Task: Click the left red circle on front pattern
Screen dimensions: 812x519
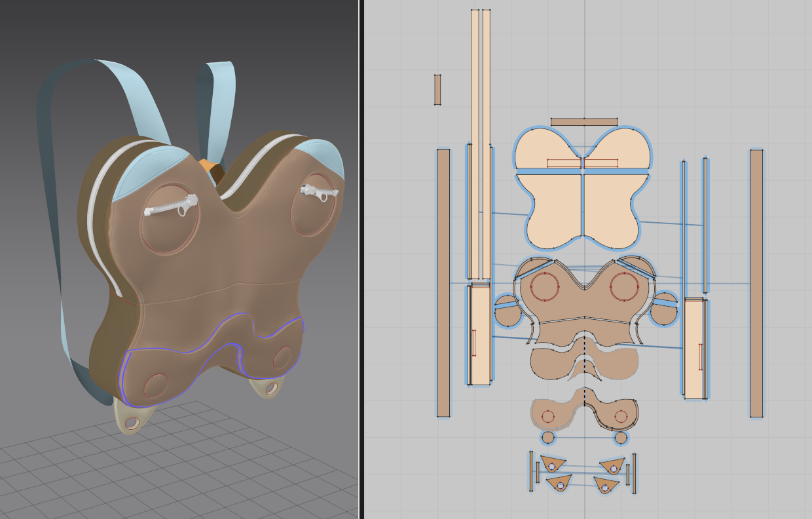Action: pyautogui.click(x=545, y=287)
